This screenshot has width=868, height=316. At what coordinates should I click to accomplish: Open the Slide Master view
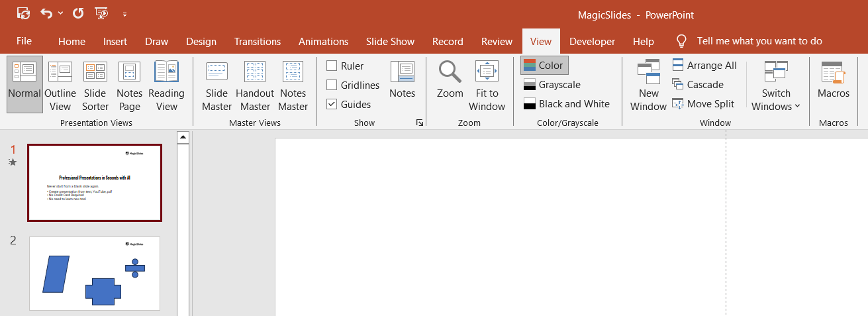(217, 86)
